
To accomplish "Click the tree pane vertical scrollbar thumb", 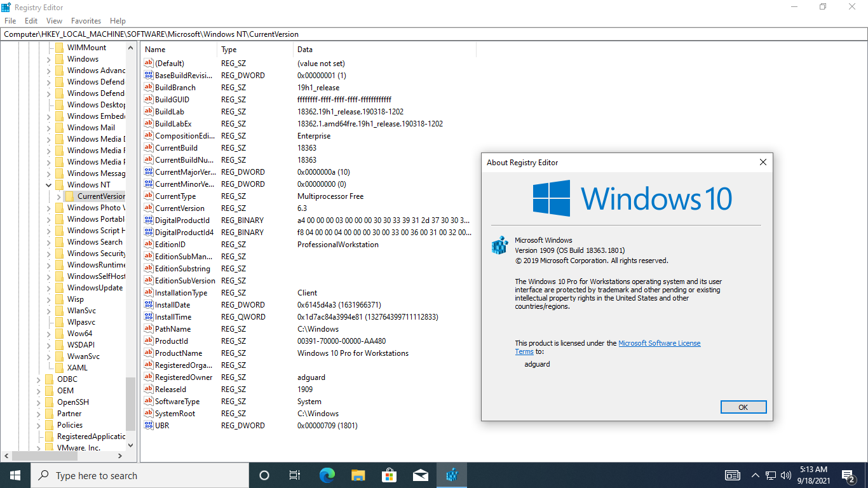I will coord(130,404).
